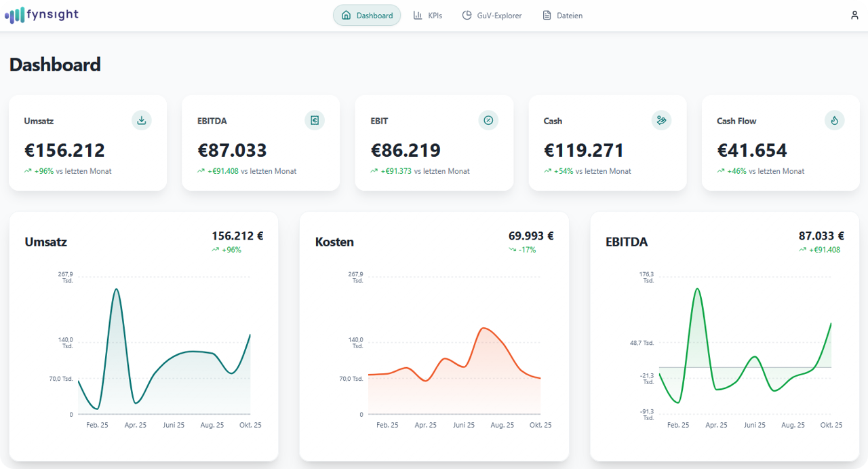Click the EBITDA card euro icon
868x469 pixels.
[x=315, y=120]
